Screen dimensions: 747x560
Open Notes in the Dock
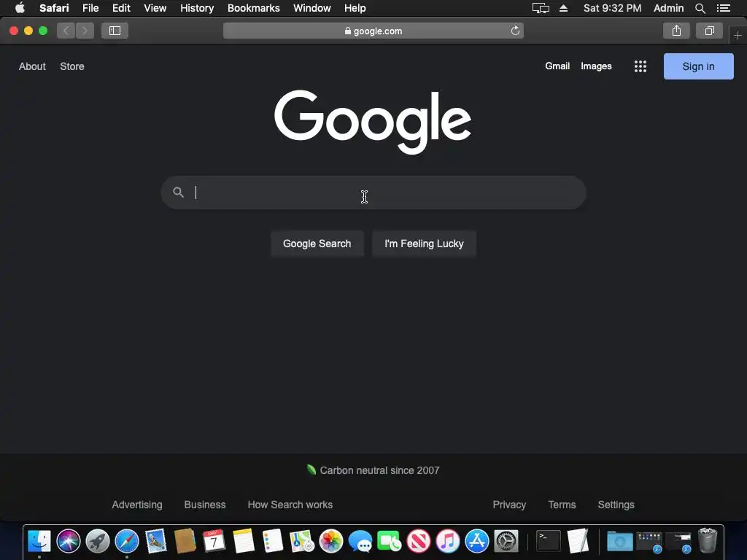pos(244,542)
